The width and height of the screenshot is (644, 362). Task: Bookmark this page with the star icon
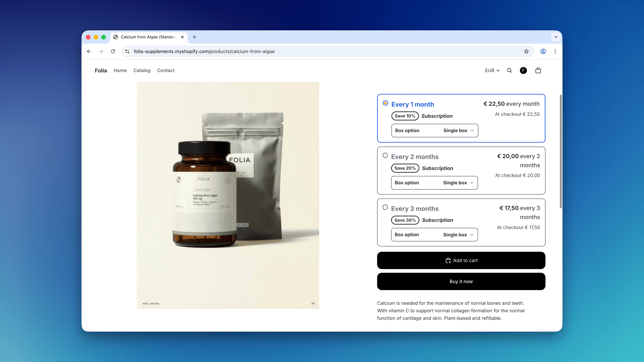pyautogui.click(x=526, y=51)
